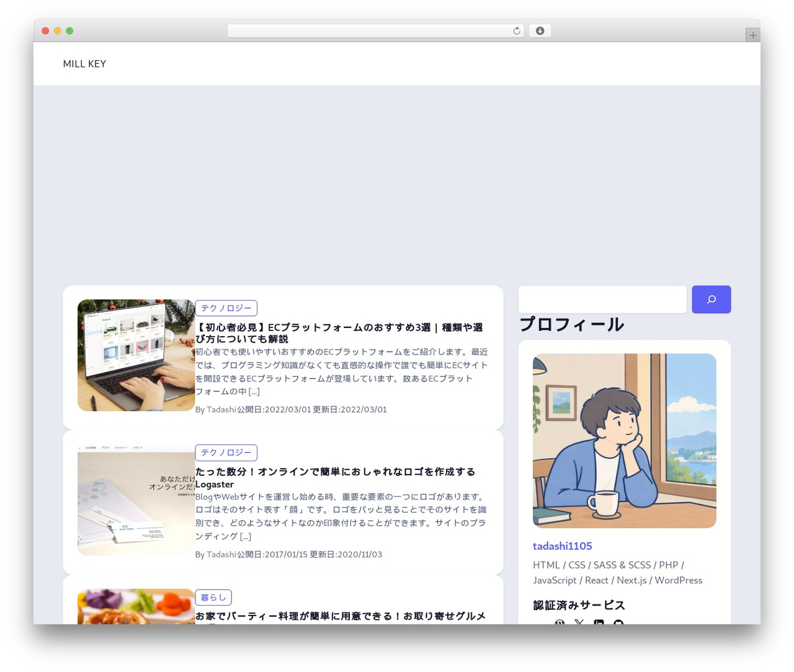Select the 暮らし category tag
The width and height of the screenshot is (794, 672).
(x=213, y=597)
